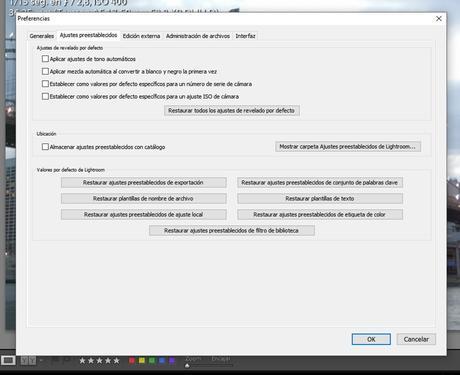Restore ajustes preestablecidos de ajuste local
This screenshot has height=375, width=460.
[x=144, y=215]
